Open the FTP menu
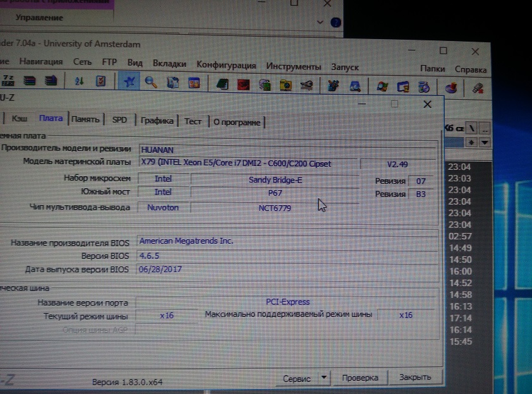Screen dimensions: 532x394 pos(109,63)
